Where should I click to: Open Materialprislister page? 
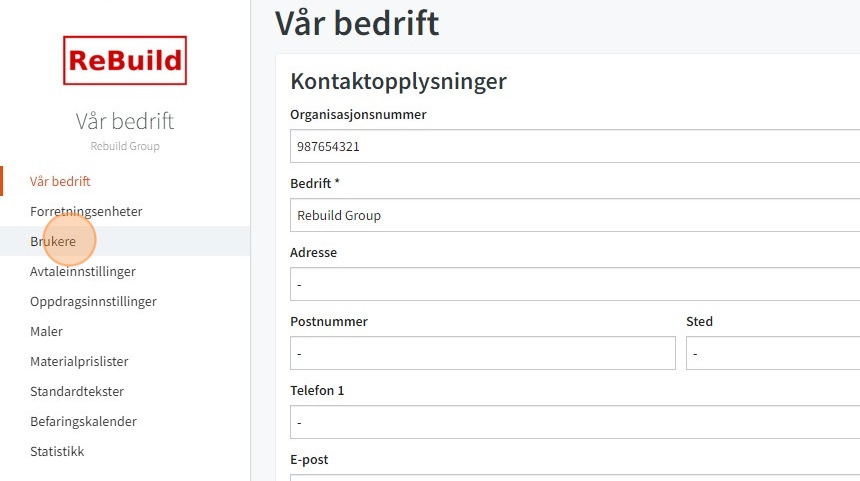pyautogui.click(x=79, y=361)
